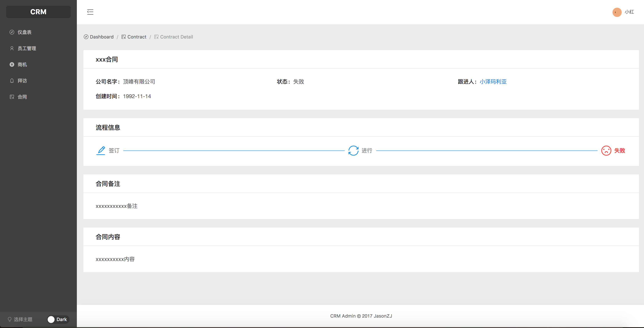Click the bell icon beside 拜访

[x=12, y=81]
